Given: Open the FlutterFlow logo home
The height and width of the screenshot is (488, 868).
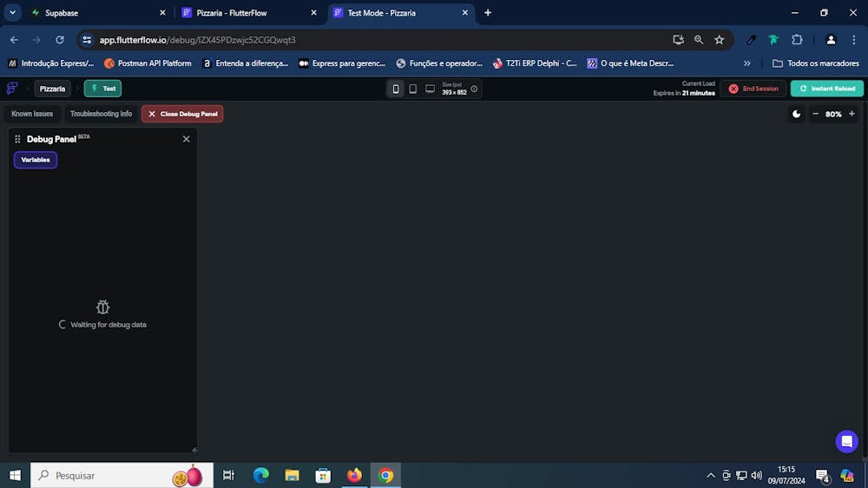Looking at the screenshot, I should 12,89.
